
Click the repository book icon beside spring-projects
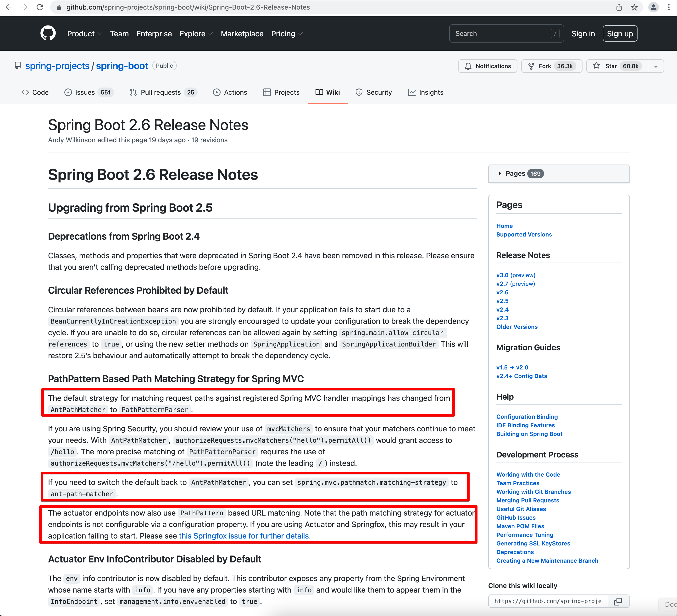tap(17, 66)
